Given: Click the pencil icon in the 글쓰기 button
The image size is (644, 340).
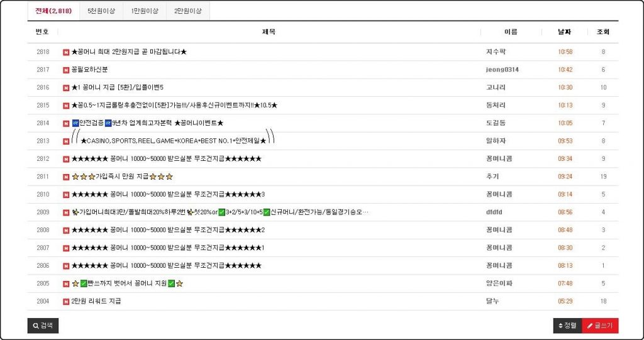Looking at the screenshot, I should pos(589,326).
